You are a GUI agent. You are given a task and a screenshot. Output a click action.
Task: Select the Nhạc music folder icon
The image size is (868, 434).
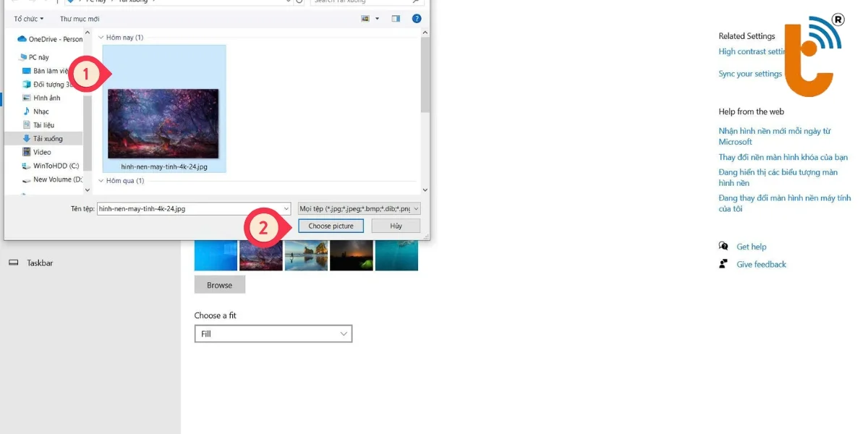27,111
